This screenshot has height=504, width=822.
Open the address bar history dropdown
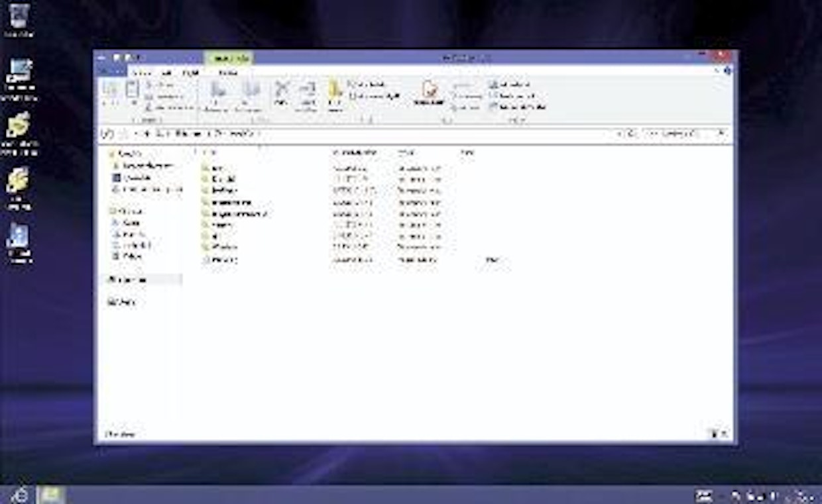pos(619,134)
